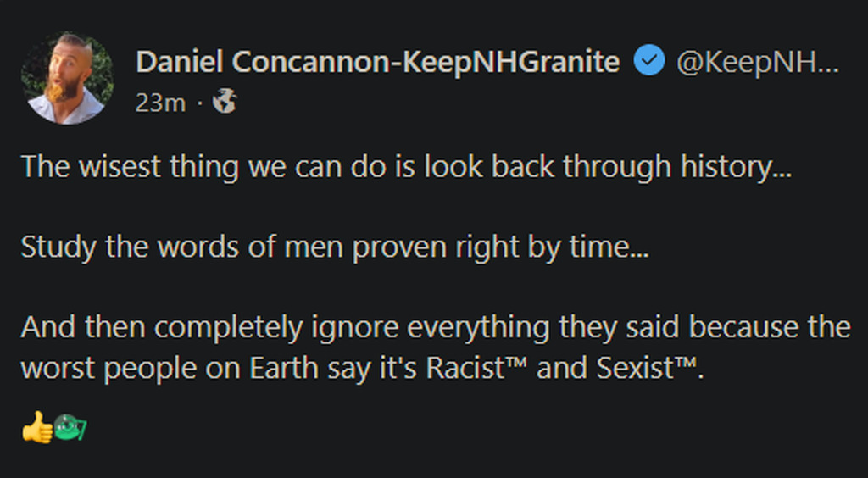The width and height of the screenshot is (868, 478).
Task: Open the Daniel Concannon-KeepNHGranite display name
Action: [x=378, y=62]
